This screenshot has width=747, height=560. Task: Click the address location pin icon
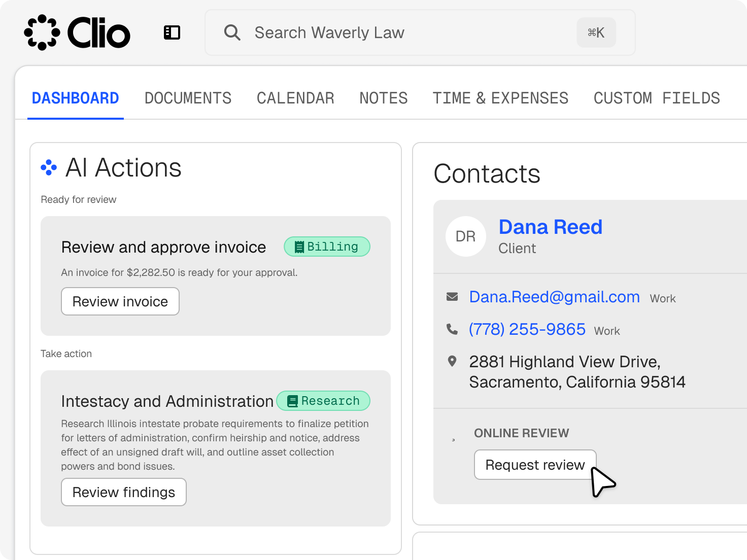pos(452,361)
